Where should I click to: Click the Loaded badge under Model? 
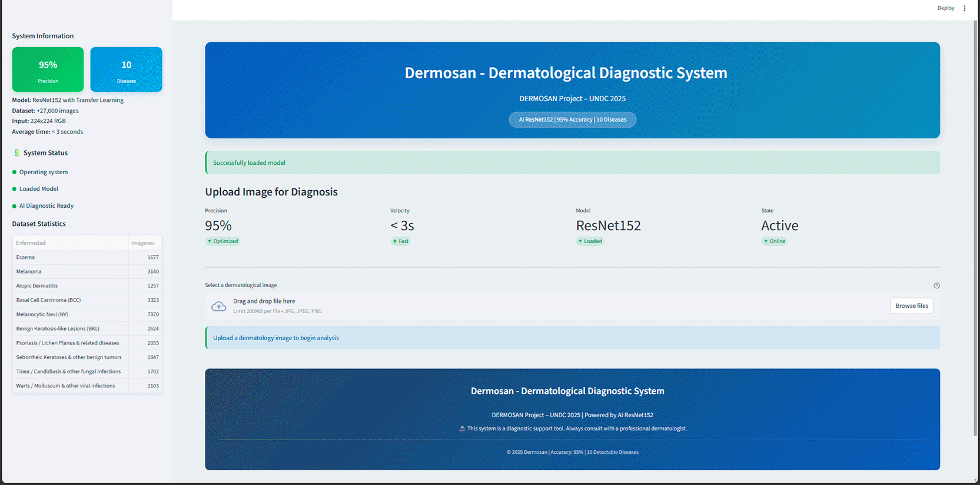click(589, 241)
